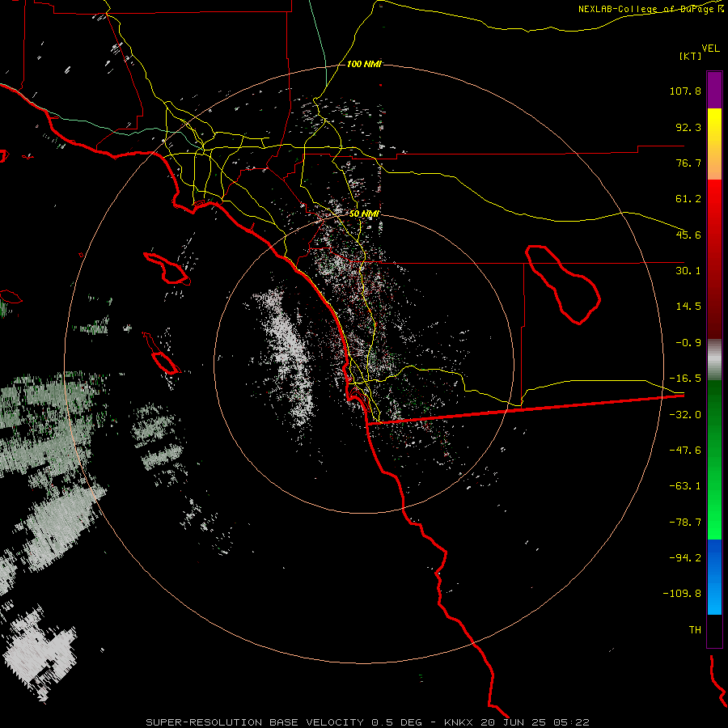Image resolution: width=728 pixels, height=728 pixels.
Task: Select the 30.1 scale value
Action: point(688,271)
